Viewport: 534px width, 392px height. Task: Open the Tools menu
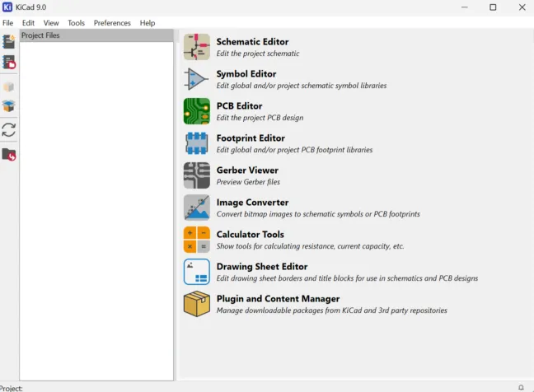click(76, 23)
